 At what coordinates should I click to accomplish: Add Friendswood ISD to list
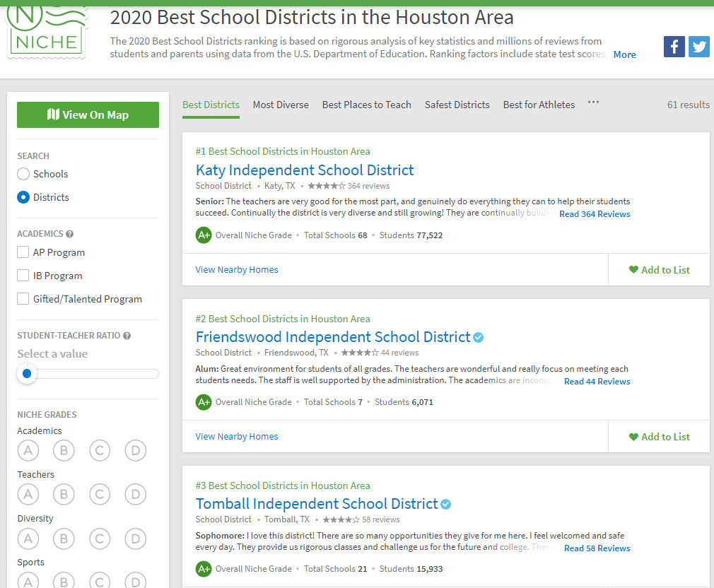pos(659,437)
